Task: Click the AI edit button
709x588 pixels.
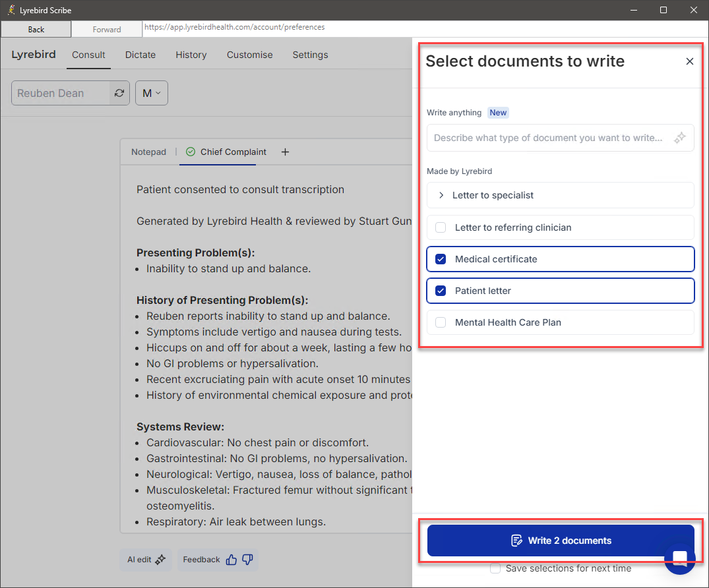Action: (146, 560)
